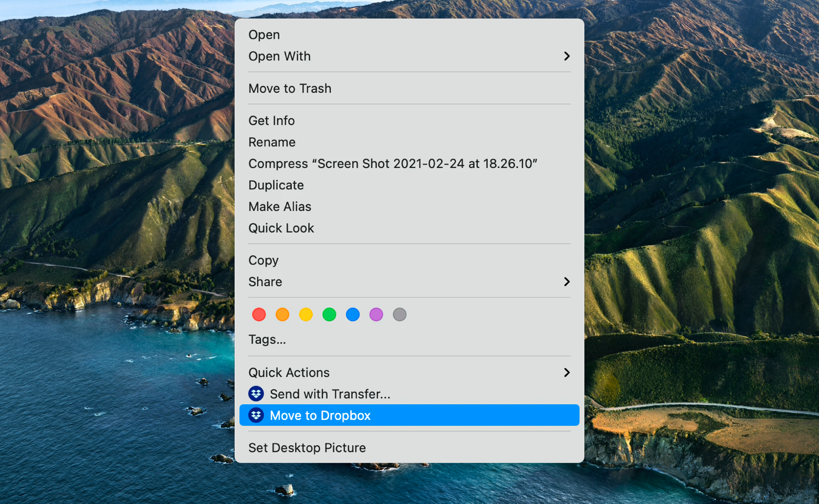This screenshot has width=819, height=504.
Task: Apply the orange tag color
Action: point(282,314)
